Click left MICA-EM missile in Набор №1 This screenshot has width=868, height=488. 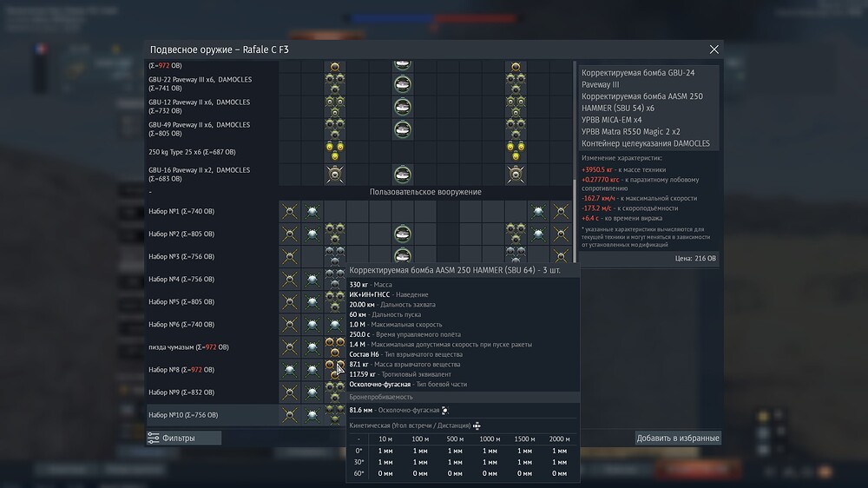[312, 211]
